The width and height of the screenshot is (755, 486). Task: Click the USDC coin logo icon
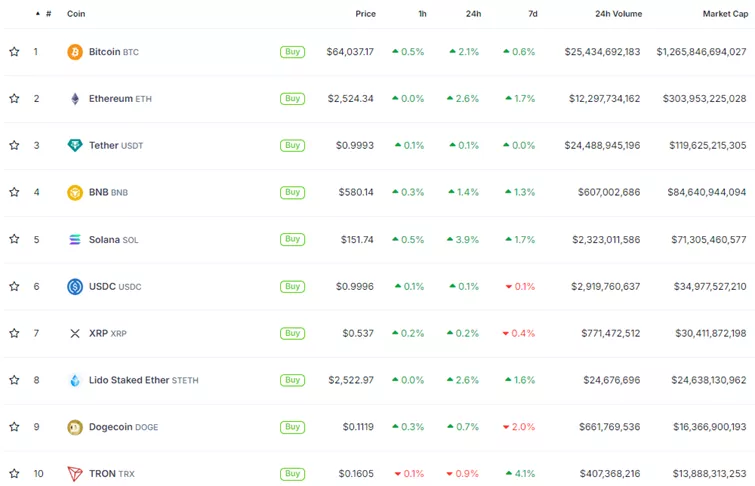[x=75, y=287]
